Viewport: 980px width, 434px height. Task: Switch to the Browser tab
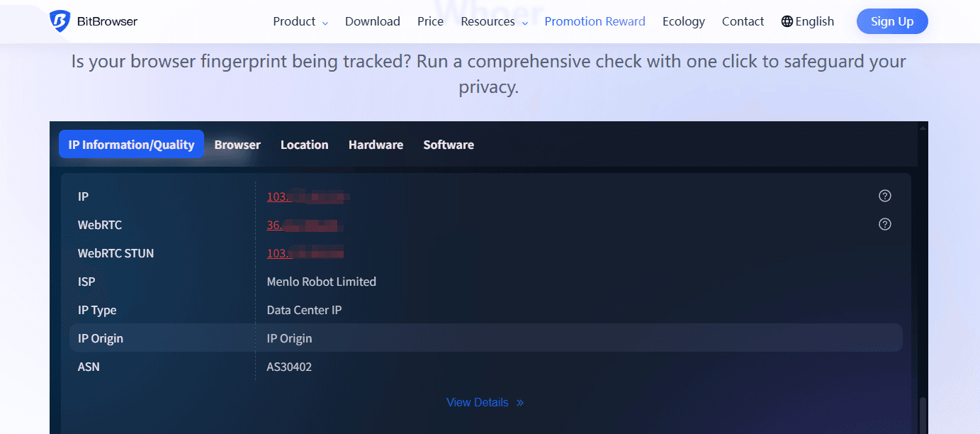click(x=237, y=145)
